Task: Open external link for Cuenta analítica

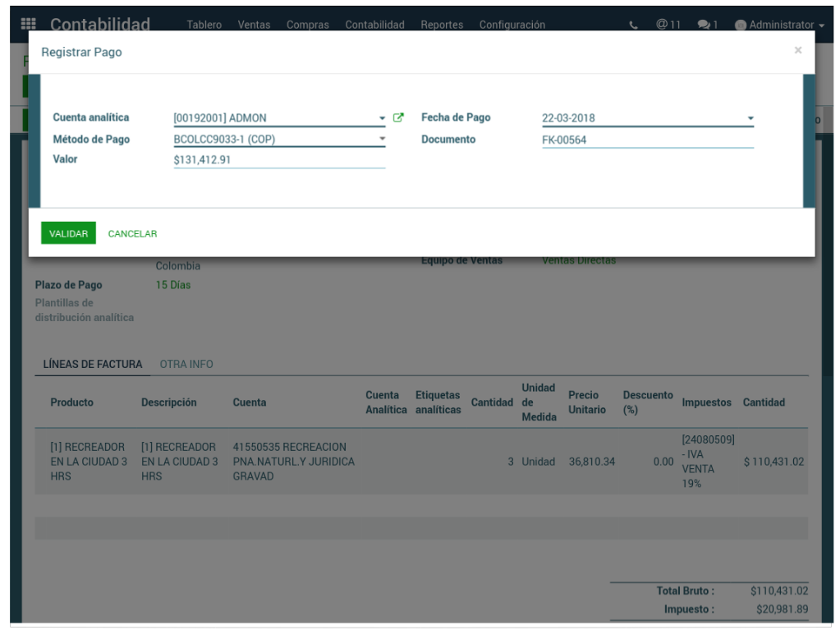Action: coord(398,117)
